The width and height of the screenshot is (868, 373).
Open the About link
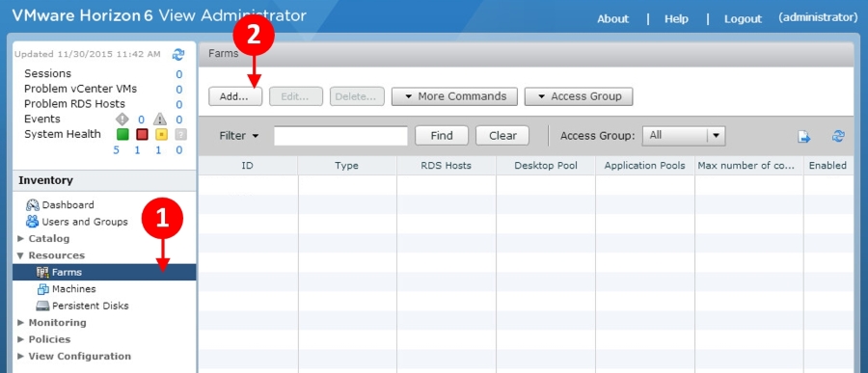[x=612, y=19]
